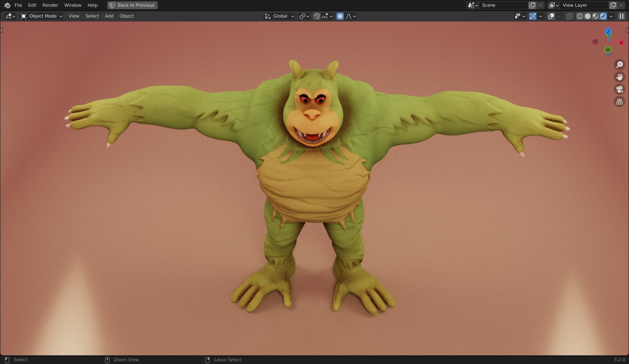Open the File menu
The image size is (629, 364).
pyautogui.click(x=18, y=5)
